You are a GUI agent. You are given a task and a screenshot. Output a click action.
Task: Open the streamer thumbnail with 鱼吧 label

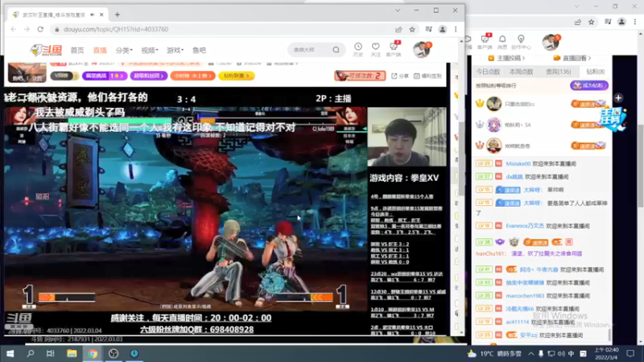27,72
